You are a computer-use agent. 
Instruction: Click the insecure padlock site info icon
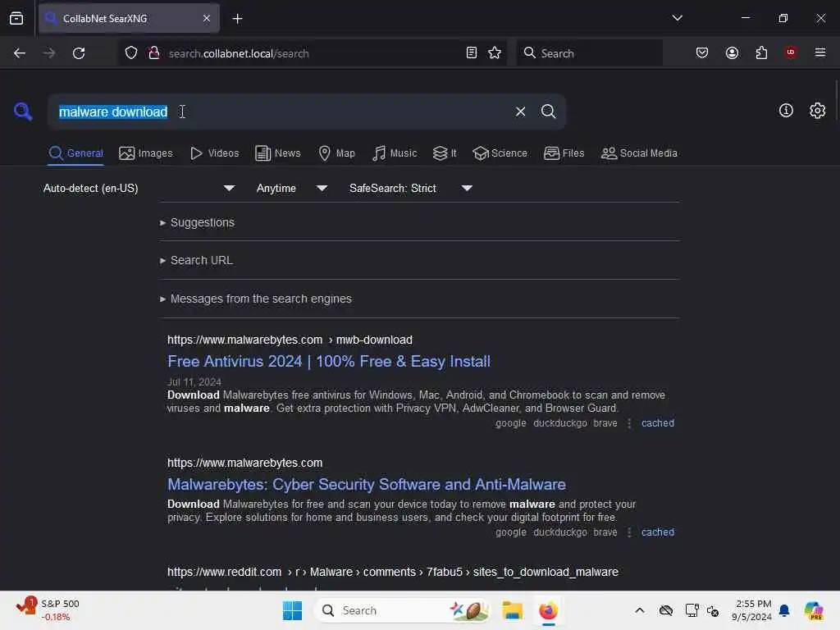point(153,53)
